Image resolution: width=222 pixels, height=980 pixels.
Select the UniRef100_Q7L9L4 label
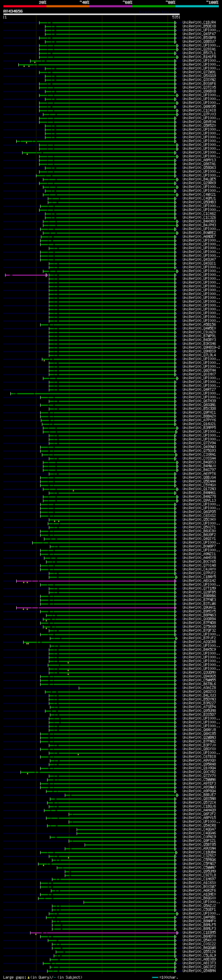(x=199, y=355)
